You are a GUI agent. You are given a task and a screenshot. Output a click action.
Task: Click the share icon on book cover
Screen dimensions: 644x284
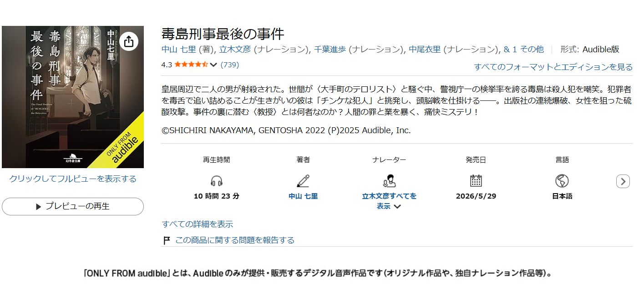click(x=129, y=41)
